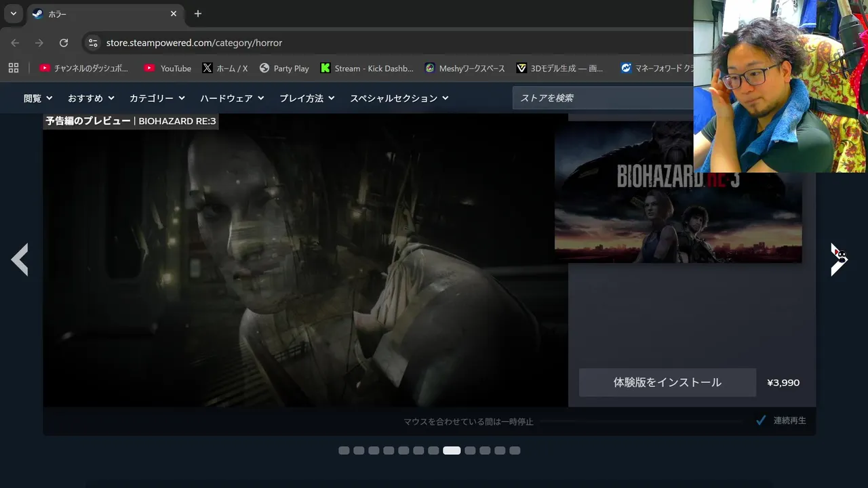Expand the ハードウェア menu
The height and width of the screenshot is (488, 868).
tap(233, 98)
